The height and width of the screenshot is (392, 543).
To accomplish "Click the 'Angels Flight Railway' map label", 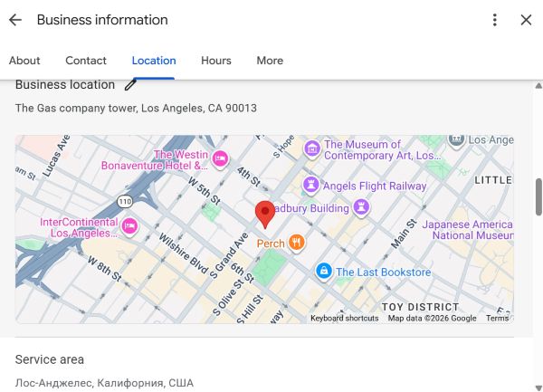I will tap(375, 186).
